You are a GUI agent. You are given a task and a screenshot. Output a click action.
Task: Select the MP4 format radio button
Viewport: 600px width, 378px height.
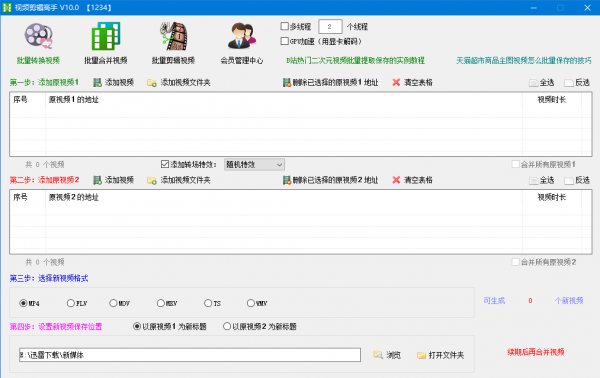tap(23, 303)
